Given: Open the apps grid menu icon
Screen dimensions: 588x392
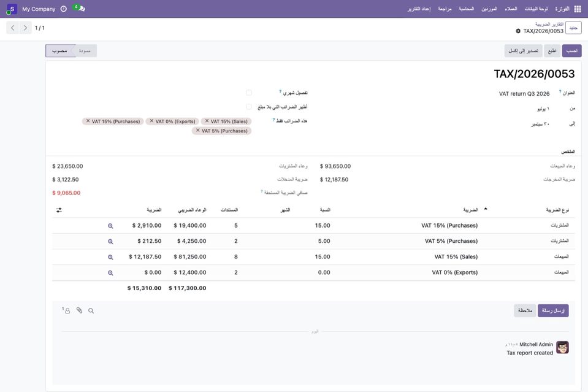Looking at the screenshot, I should 578,9.
